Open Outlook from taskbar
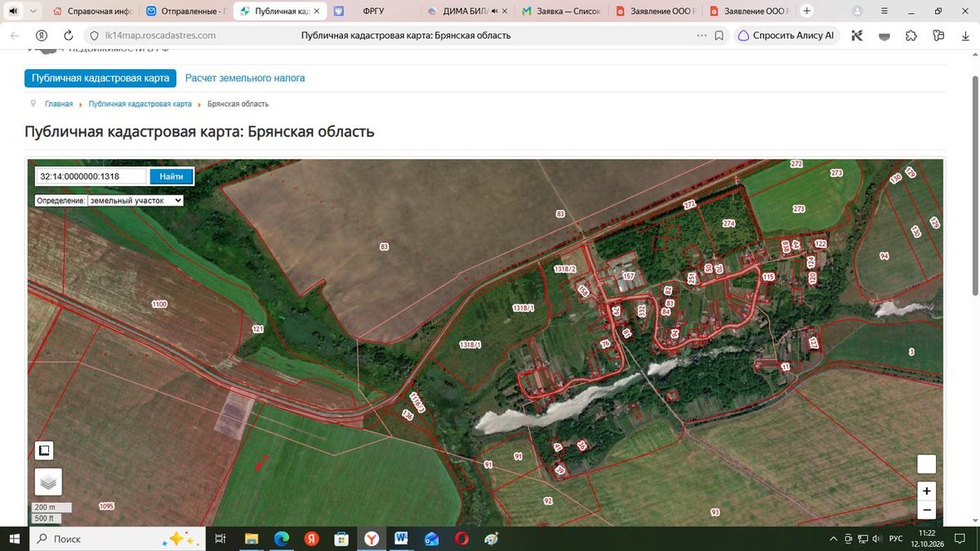Image resolution: width=980 pixels, height=551 pixels. click(431, 539)
